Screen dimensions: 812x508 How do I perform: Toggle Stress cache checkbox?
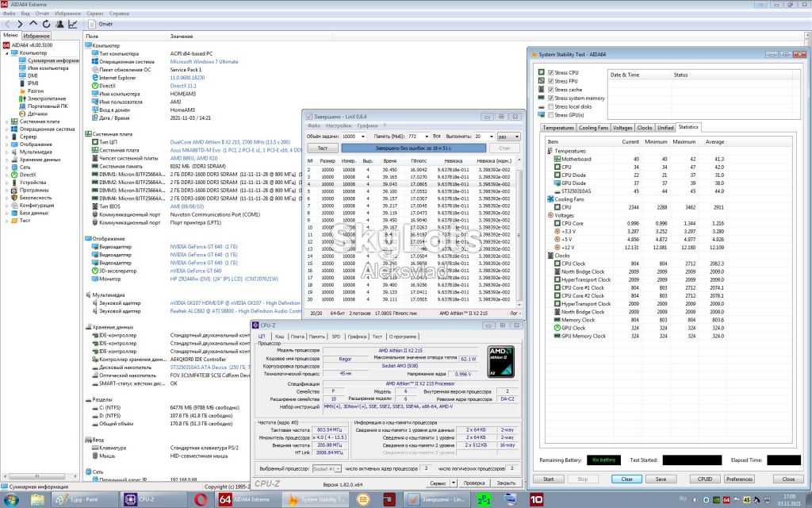pyautogui.click(x=550, y=90)
